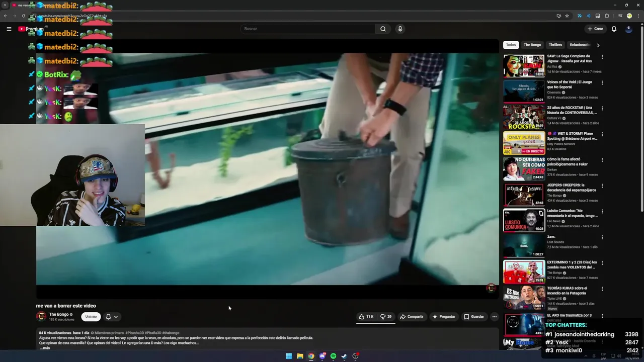Open the Faker fame video title
This screenshot has height=362, width=644.
(x=567, y=162)
